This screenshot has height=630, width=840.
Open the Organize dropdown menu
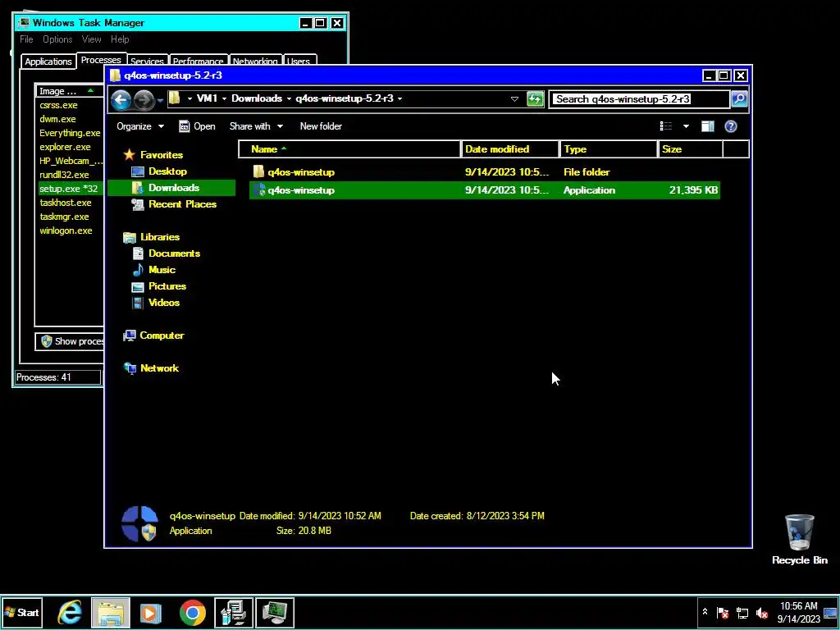click(140, 126)
